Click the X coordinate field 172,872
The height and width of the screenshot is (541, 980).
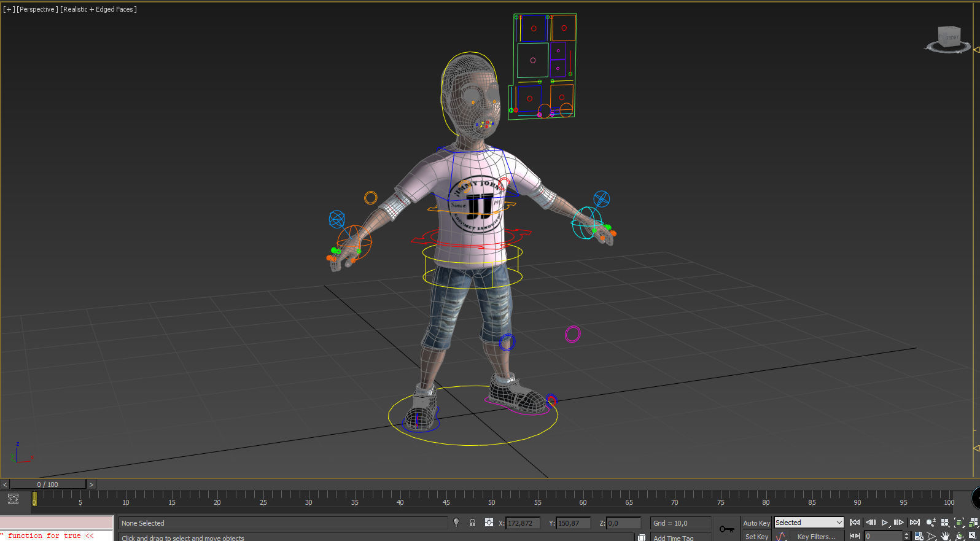(x=523, y=523)
